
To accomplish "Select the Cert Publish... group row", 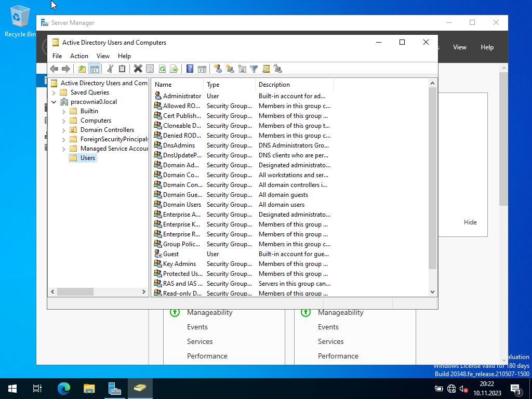I will click(182, 116).
